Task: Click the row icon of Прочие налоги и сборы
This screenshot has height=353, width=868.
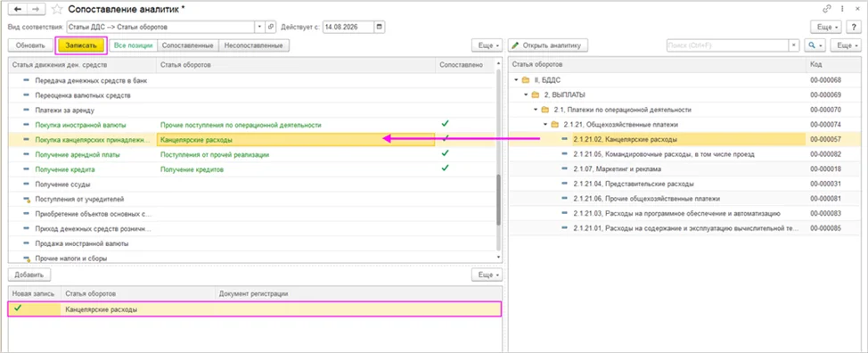Action: click(x=26, y=259)
